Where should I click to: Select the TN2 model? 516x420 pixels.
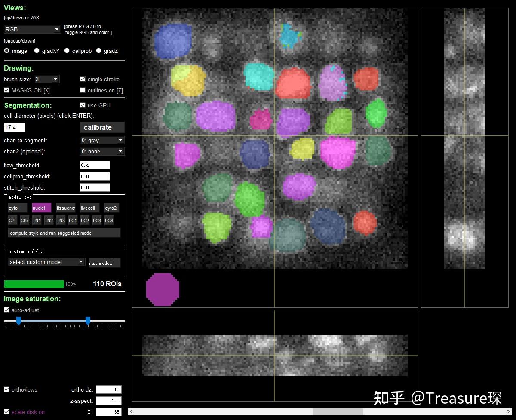point(49,220)
